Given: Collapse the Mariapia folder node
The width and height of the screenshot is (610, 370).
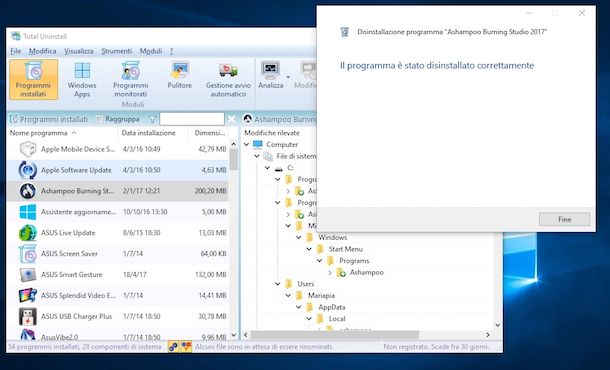Looking at the screenshot, I should (288, 296).
